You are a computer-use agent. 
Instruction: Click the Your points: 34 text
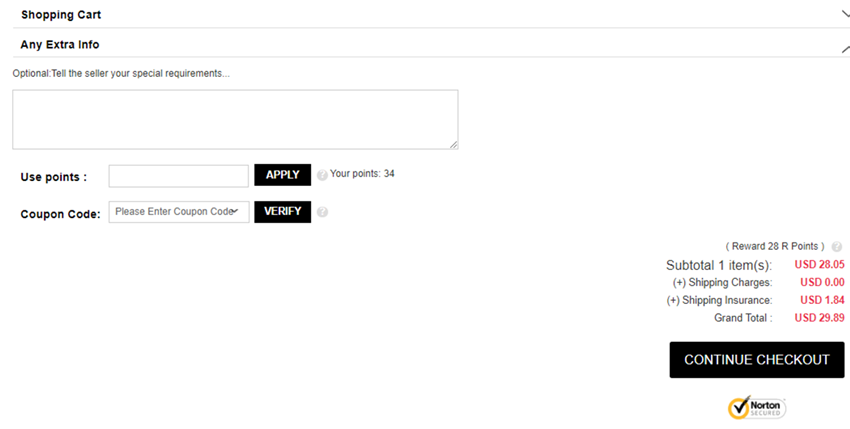click(362, 174)
